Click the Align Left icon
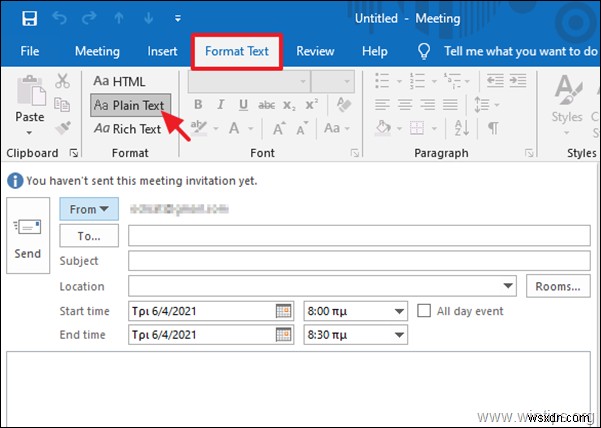This screenshot has height=428, width=601. (382, 104)
